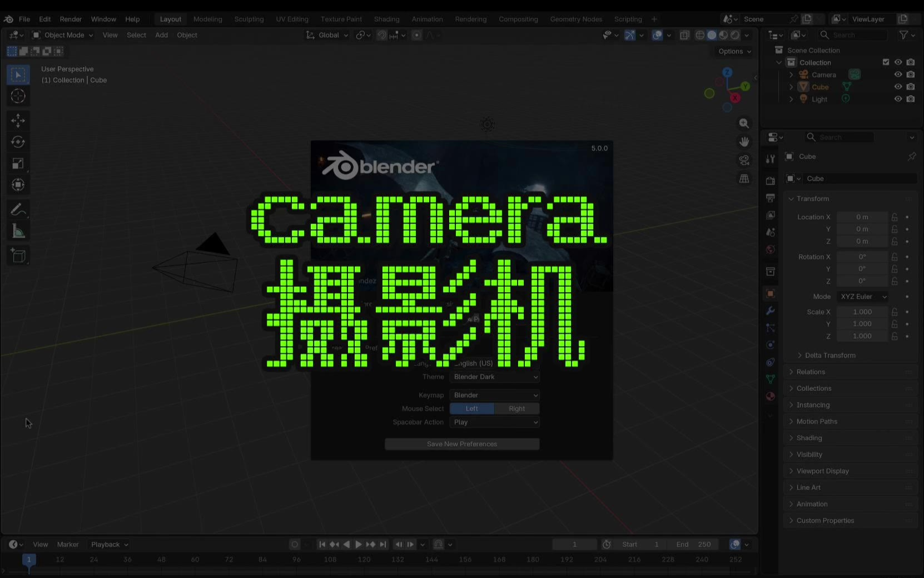Select the Measure tool

18,231
